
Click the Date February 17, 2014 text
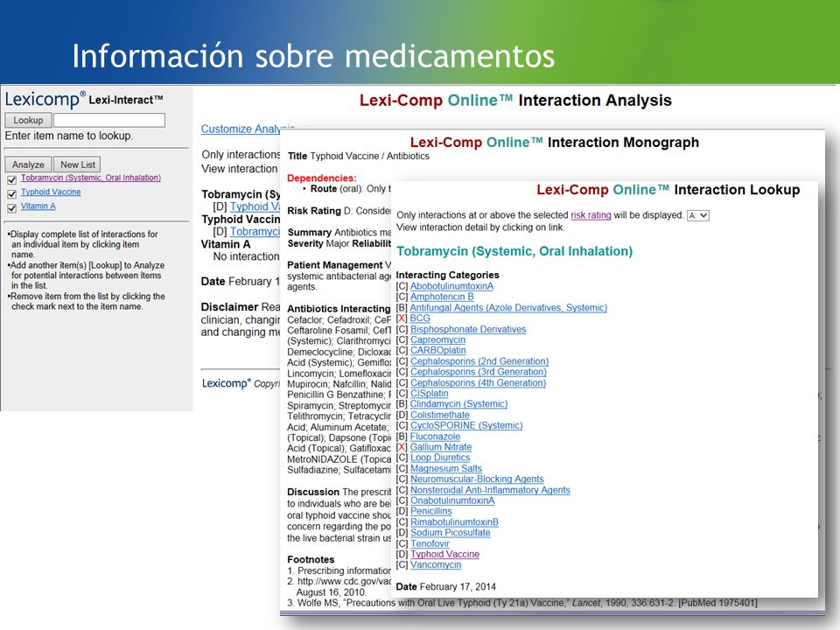click(x=445, y=586)
